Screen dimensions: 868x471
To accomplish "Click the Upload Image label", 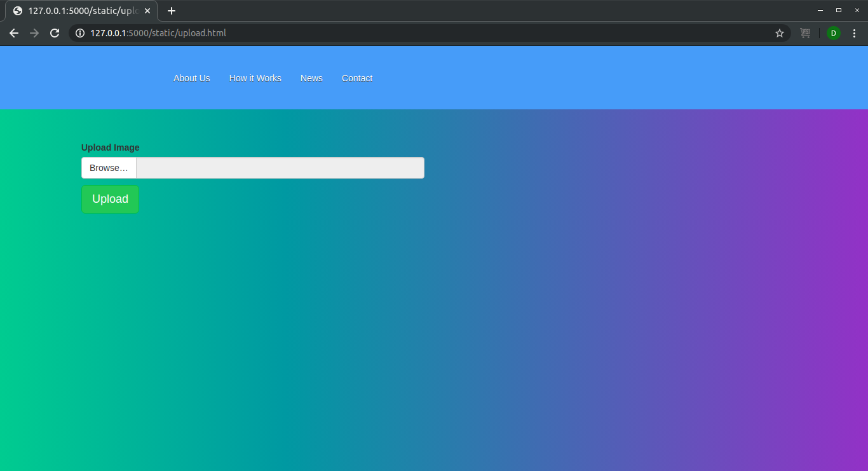I will click(111, 147).
